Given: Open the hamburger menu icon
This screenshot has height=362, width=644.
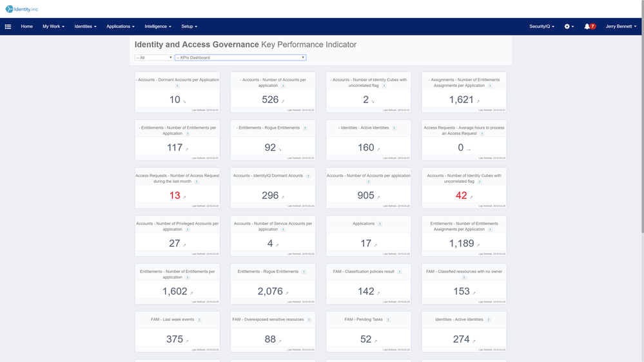Looking at the screenshot, I should (8, 26).
